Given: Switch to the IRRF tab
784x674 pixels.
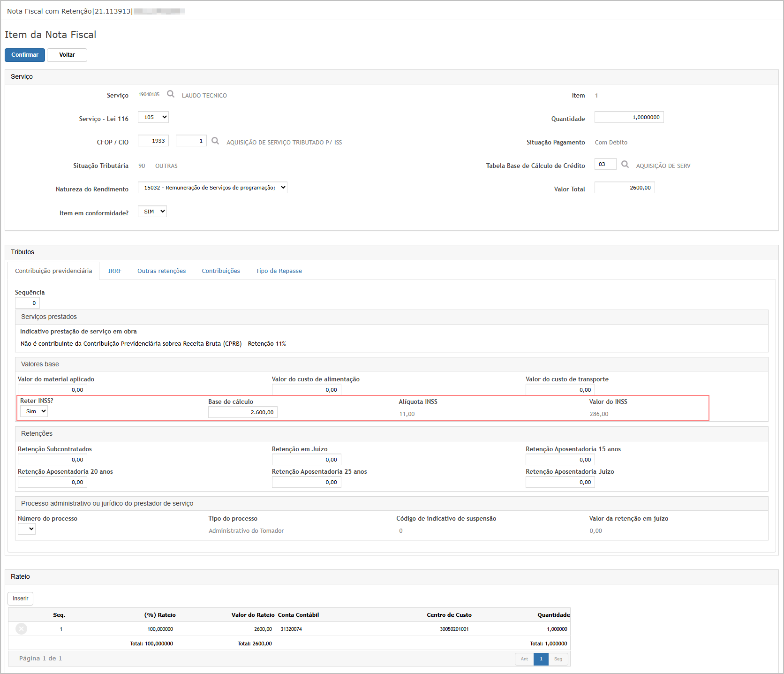Looking at the screenshot, I should coord(115,271).
